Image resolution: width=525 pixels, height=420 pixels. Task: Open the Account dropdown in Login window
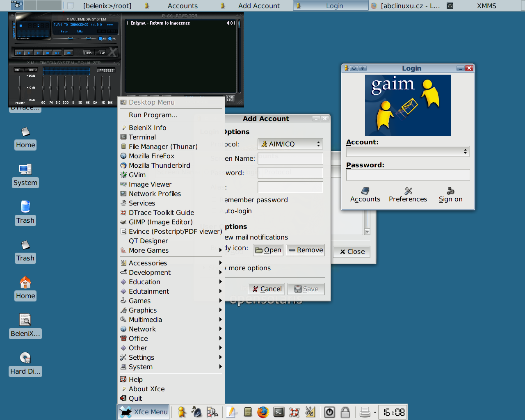point(408,151)
